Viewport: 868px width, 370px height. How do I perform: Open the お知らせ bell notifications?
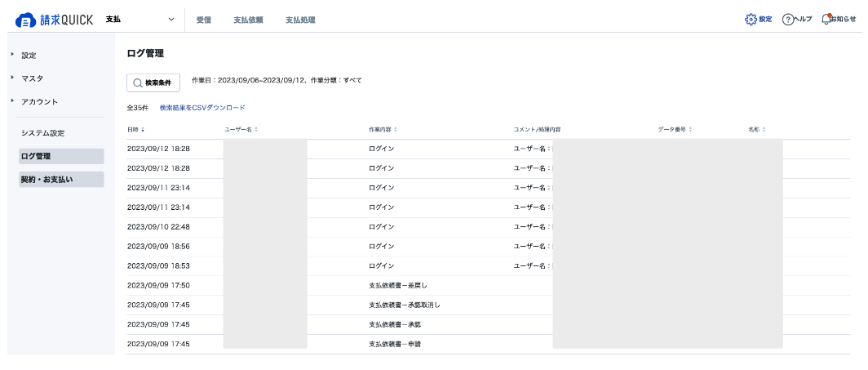pos(839,20)
